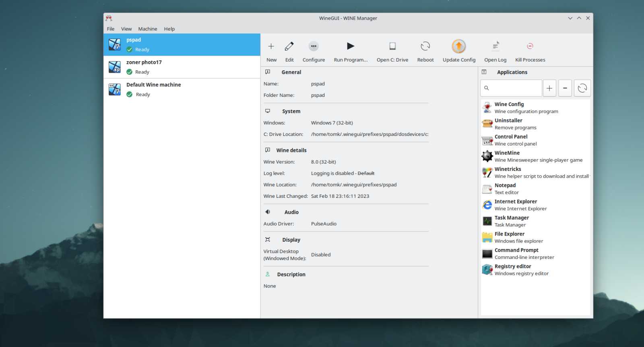Image resolution: width=644 pixels, height=347 pixels.
Task: Click the WineGUI app icon in title bar
Action: [x=109, y=18]
